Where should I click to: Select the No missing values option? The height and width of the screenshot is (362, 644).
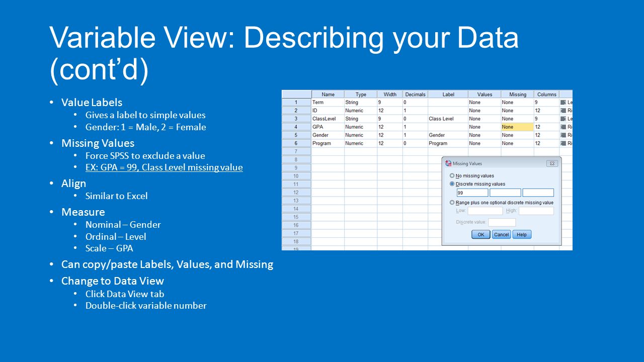pyautogui.click(x=472, y=176)
